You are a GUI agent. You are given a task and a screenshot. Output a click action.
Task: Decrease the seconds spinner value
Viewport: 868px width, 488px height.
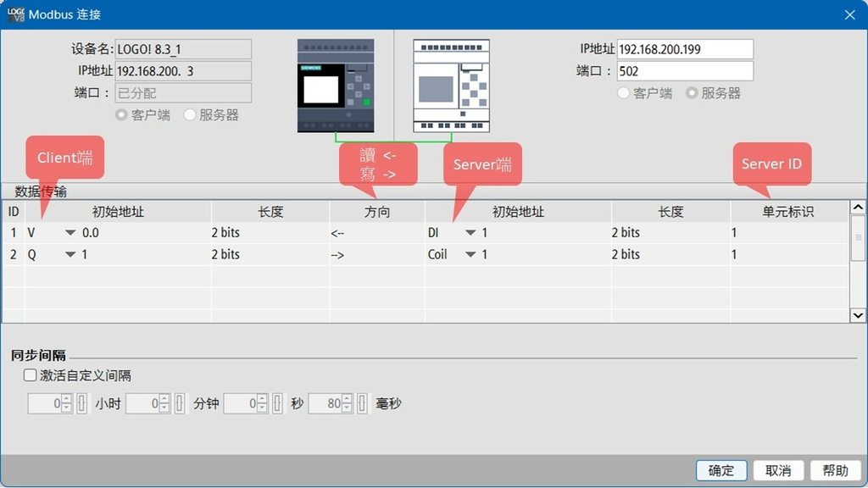(263, 408)
